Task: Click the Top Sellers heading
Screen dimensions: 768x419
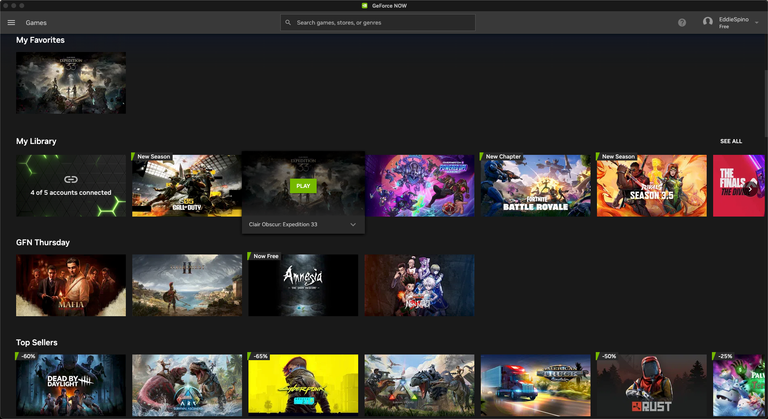Action: (x=37, y=343)
